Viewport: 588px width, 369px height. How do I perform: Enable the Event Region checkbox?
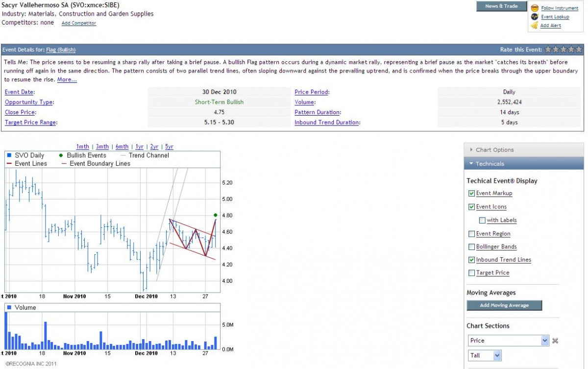(x=471, y=234)
